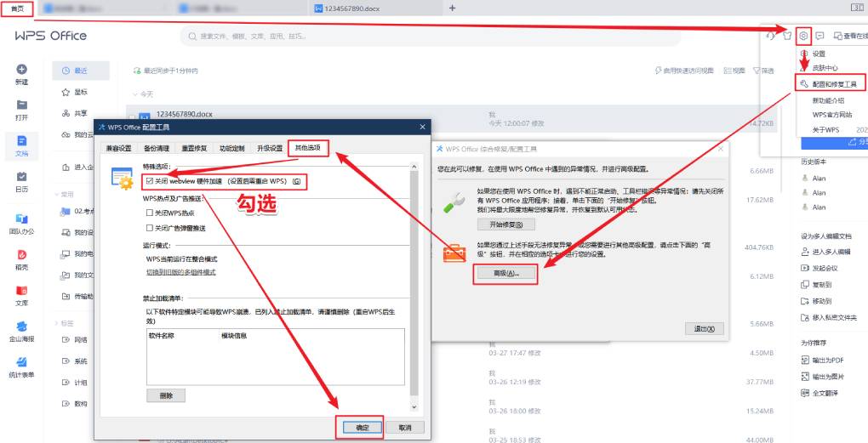Choose 设置 in the gear menu
The width and height of the screenshot is (868, 443).
tap(819, 54)
